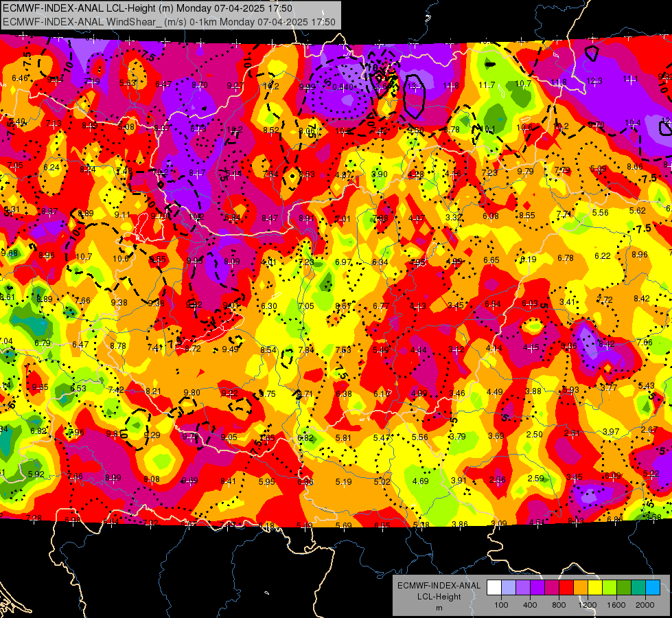Click the wind shear value 3.12
The height and width of the screenshot is (618, 672).
click(x=456, y=349)
